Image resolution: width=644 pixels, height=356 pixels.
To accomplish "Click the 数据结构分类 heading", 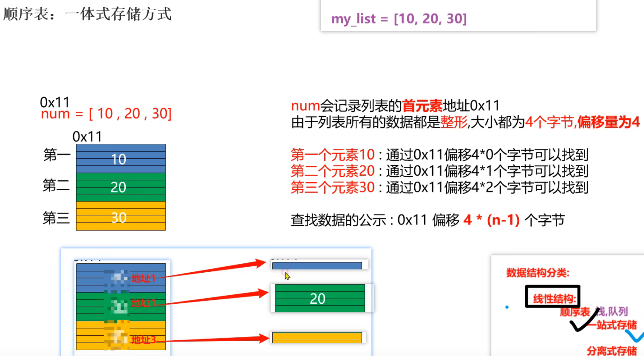I will pyautogui.click(x=537, y=273).
